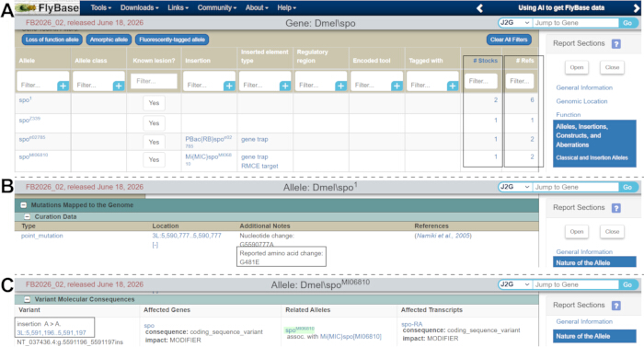Collapse the Curation Data subsection
This screenshot has height=347, width=644.
(27, 216)
